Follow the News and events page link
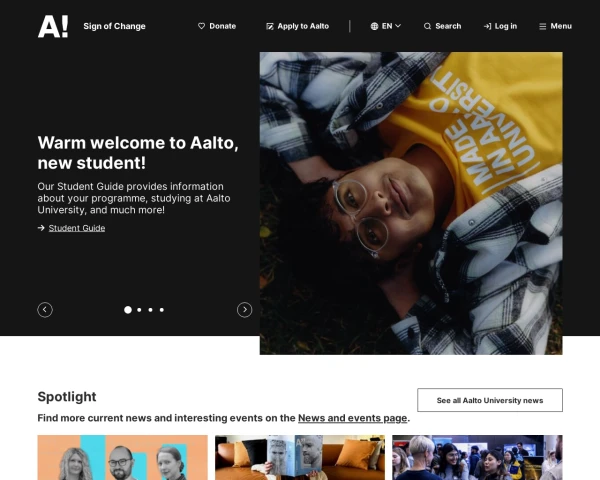The height and width of the screenshot is (480, 600). coord(352,418)
